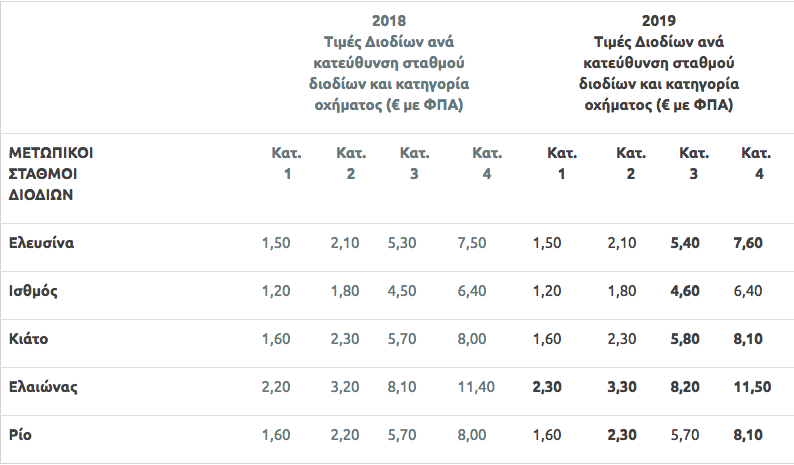The height and width of the screenshot is (465, 794).
Task: Click the 2019 toll prices column heading
Action: coord(659,62)
